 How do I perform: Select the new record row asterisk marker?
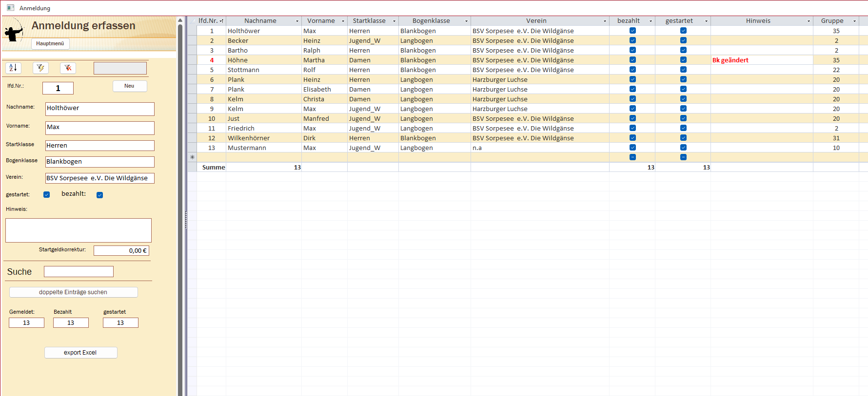(192, 157)
